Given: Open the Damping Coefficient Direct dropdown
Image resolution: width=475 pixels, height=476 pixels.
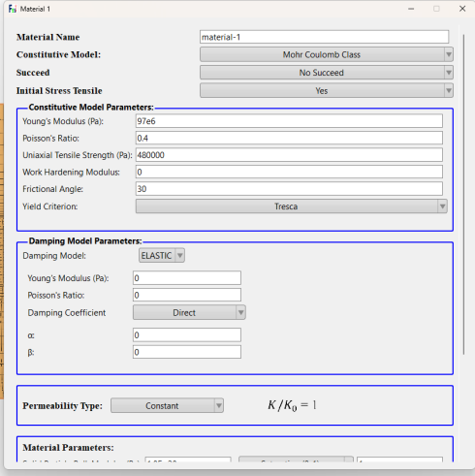Looking at the screenshot, I should (x=189, y=312).
